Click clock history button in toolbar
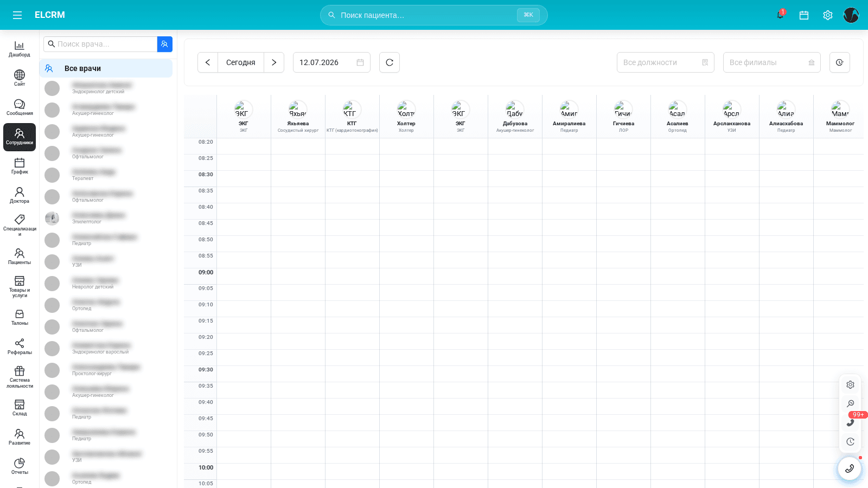The width and height of the screenshot is (868, 488). (x=840, y=62)
